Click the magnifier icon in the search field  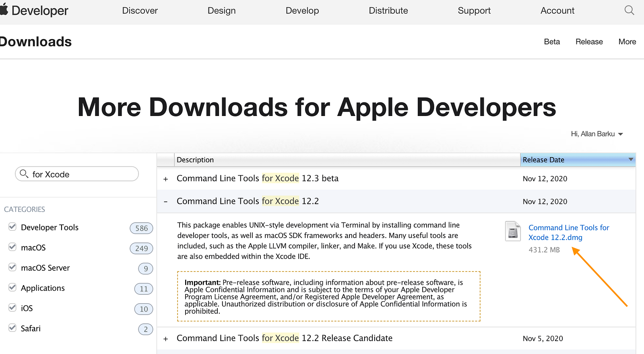coord(24,174)
